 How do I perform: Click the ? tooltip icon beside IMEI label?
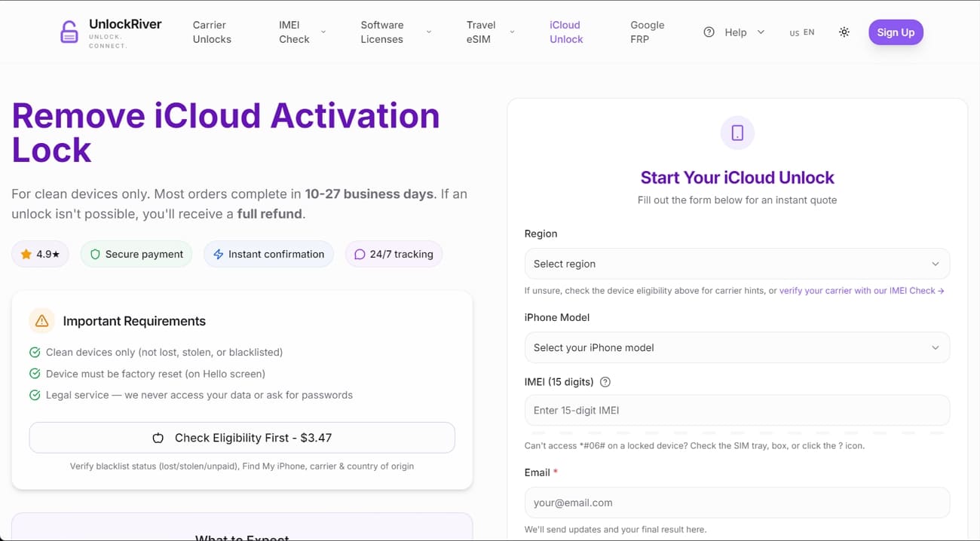click(x=605, y=382)
